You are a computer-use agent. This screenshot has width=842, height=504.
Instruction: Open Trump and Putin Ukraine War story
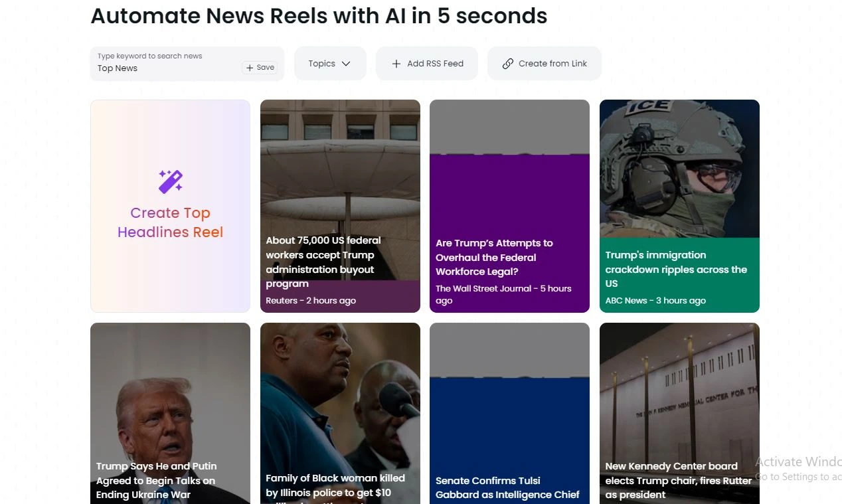[170, 413]
